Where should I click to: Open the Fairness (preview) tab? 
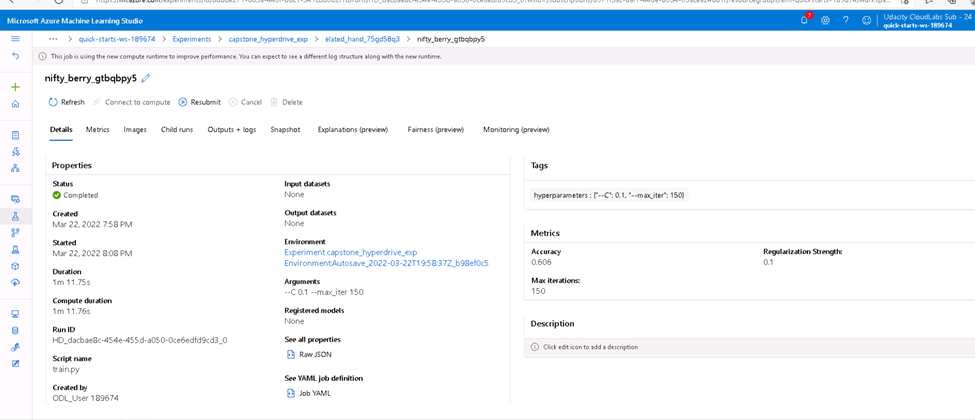point(436,129)
